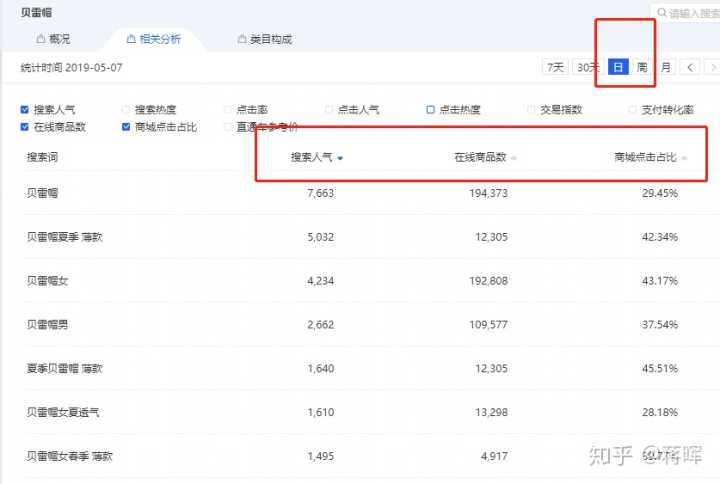The image size is (720, 484).
Task: Open the 类目构成 tab
Action: click(264, 39)
